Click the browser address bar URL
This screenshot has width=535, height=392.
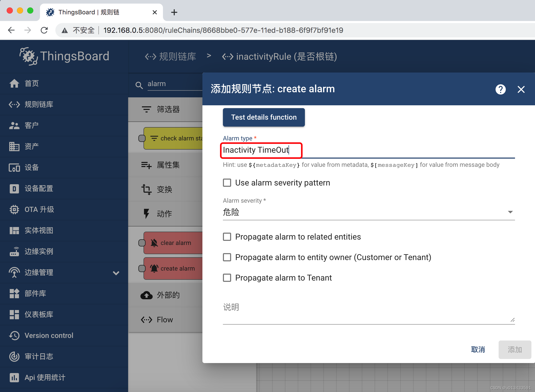(223, 30)
